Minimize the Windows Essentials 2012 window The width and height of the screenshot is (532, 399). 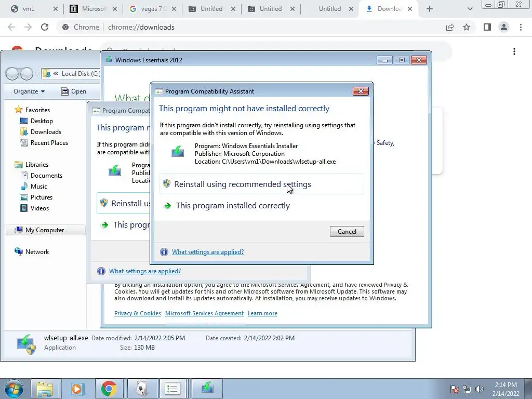pos(384,60)
